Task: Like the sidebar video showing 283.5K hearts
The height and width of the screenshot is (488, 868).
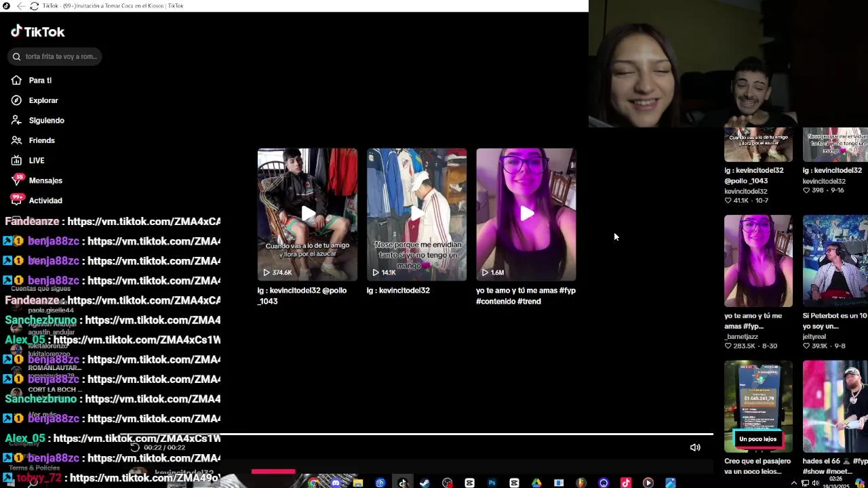Action: pyautogui.click(x=728, y=346)
